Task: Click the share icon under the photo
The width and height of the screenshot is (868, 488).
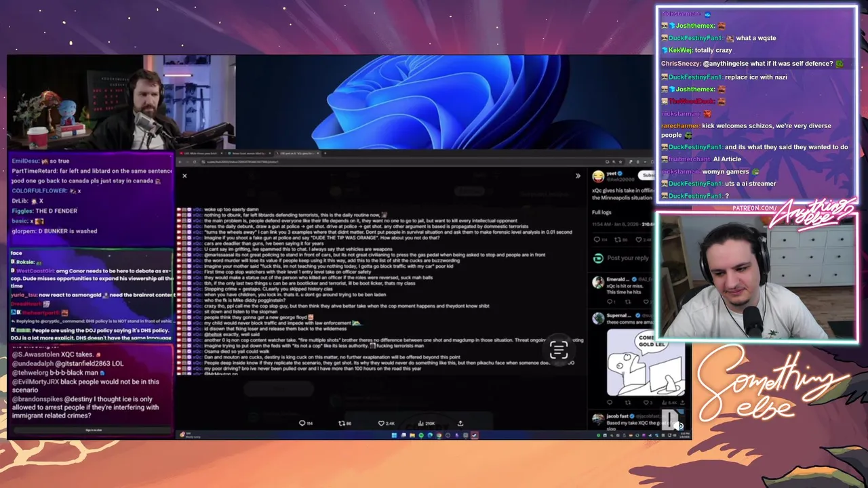Action: coord(460,423)
